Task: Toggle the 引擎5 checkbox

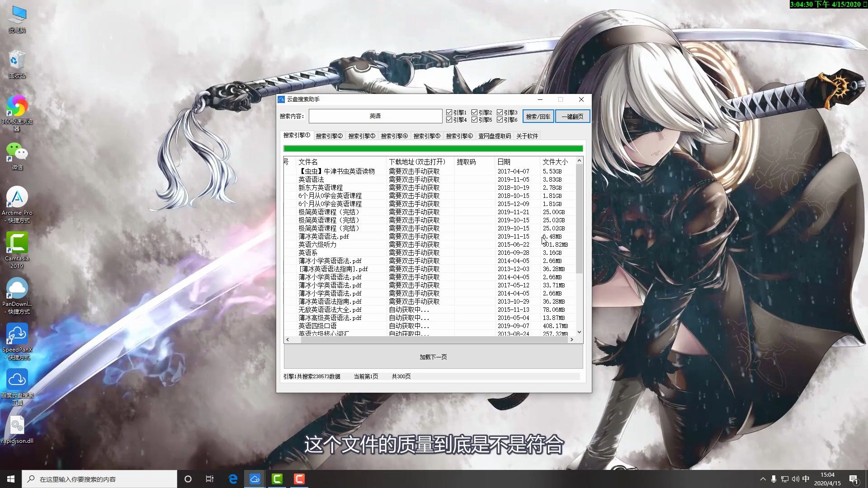Action: point(474,120)
